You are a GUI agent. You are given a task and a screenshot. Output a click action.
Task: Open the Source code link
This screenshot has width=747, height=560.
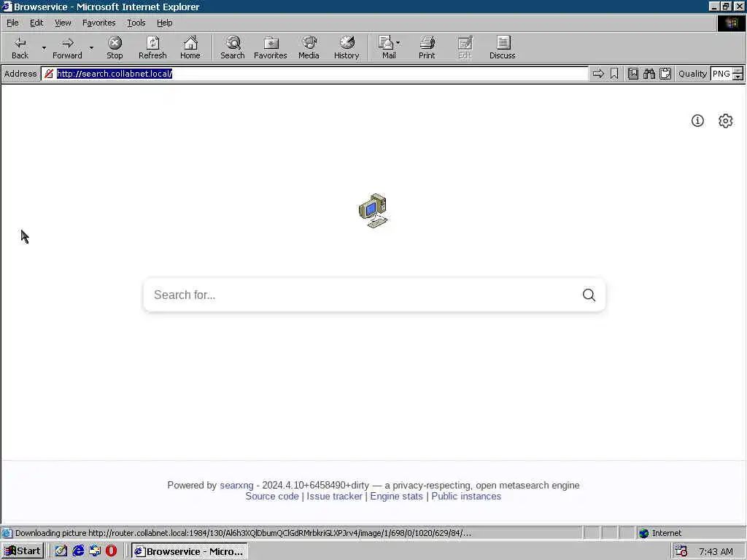[x=272, y=496]
